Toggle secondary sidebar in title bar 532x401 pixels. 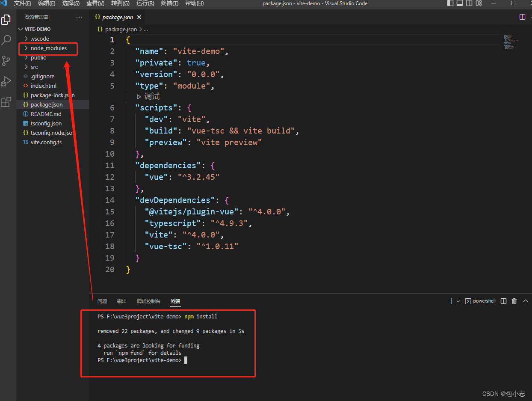pos(469,3)
